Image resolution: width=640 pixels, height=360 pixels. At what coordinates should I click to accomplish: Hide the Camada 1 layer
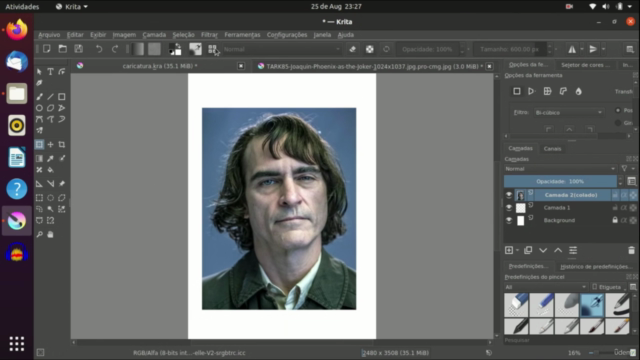coord(509,208)
